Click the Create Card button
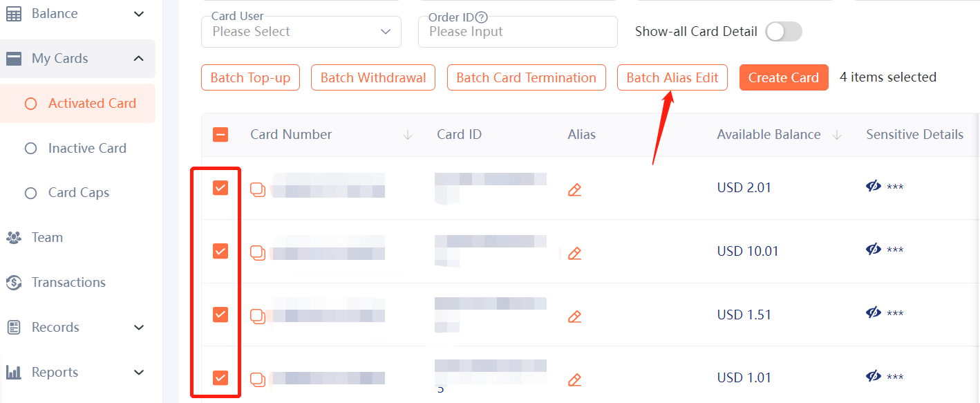Viewport: 980px width, 403px height. pyautogui.click(x=784, y=77)
